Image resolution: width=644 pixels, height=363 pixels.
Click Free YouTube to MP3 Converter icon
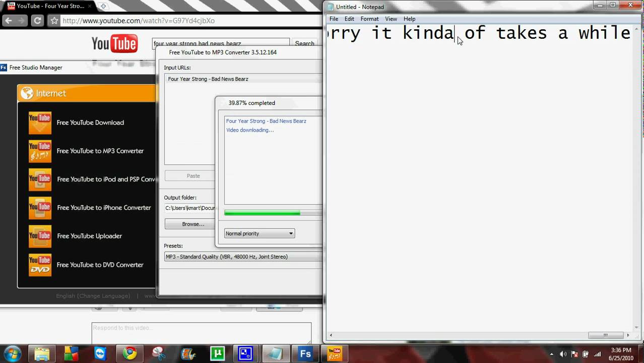(40, 151)
